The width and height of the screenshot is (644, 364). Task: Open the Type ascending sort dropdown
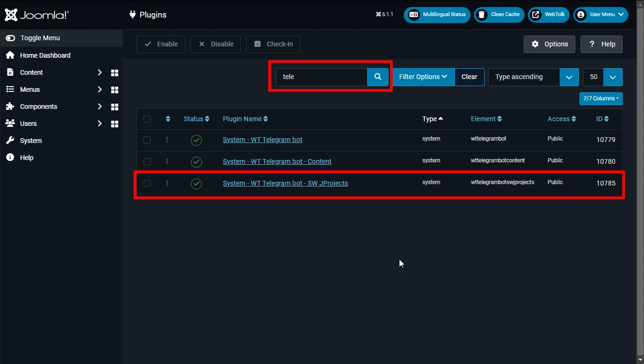pos(533,77)
